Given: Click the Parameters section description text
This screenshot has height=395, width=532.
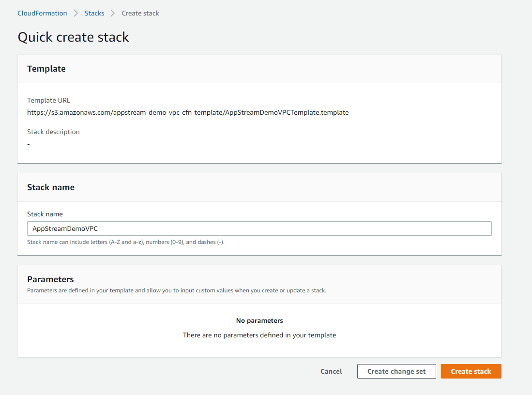Looking at the screenshot, I should pyautogui.click(x=177, y=291).
